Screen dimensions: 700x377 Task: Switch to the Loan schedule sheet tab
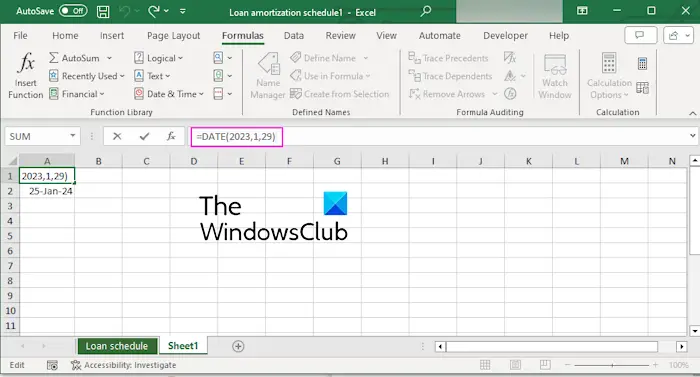117,346
